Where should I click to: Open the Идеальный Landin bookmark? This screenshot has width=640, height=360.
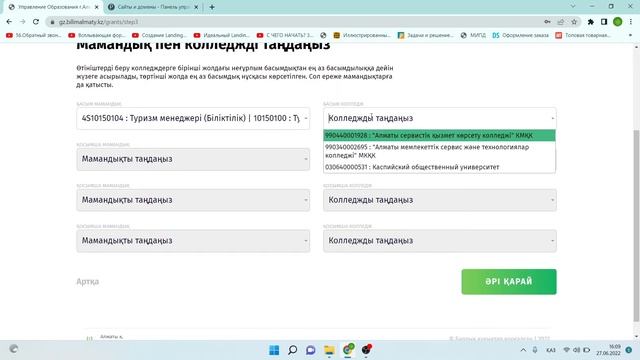[x=222, y=36]
